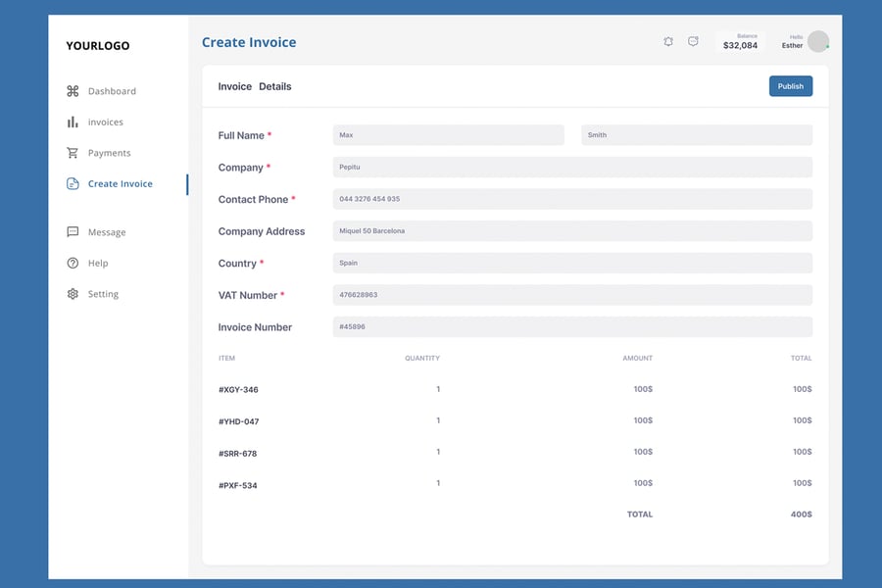This screenshot has height=588, width=882.
Task: Select item row #XGY-346
Action: point(238,390)
